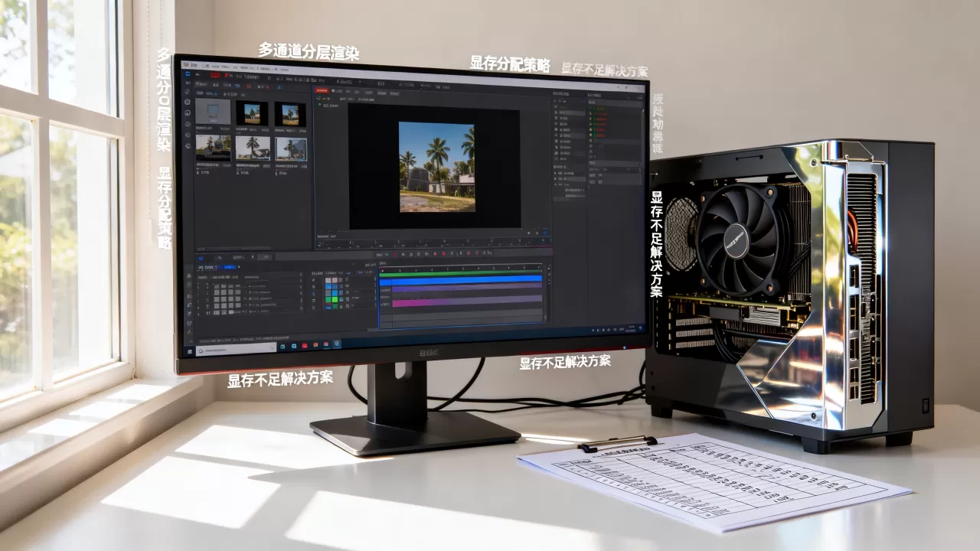Open the Windows Start button
The image size is (980, 551).
pyautogui.click(x=189, y=350)
